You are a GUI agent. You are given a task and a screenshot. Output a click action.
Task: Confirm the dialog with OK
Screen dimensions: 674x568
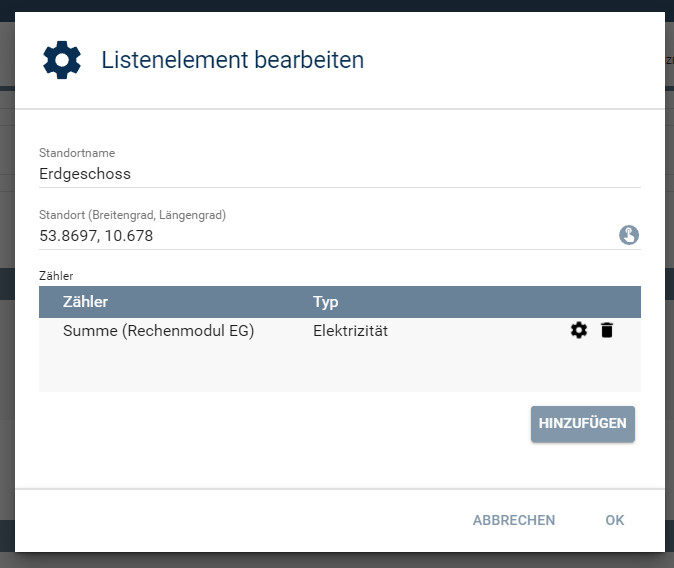tap(614, 520)
